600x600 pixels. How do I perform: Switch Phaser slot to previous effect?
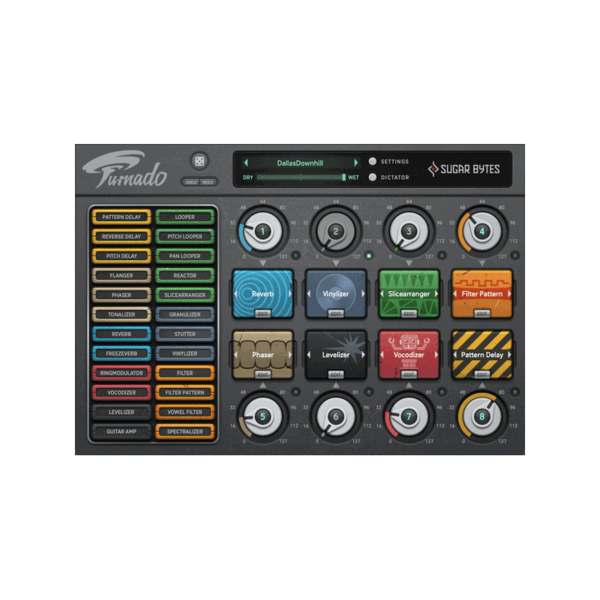(236, 355)
